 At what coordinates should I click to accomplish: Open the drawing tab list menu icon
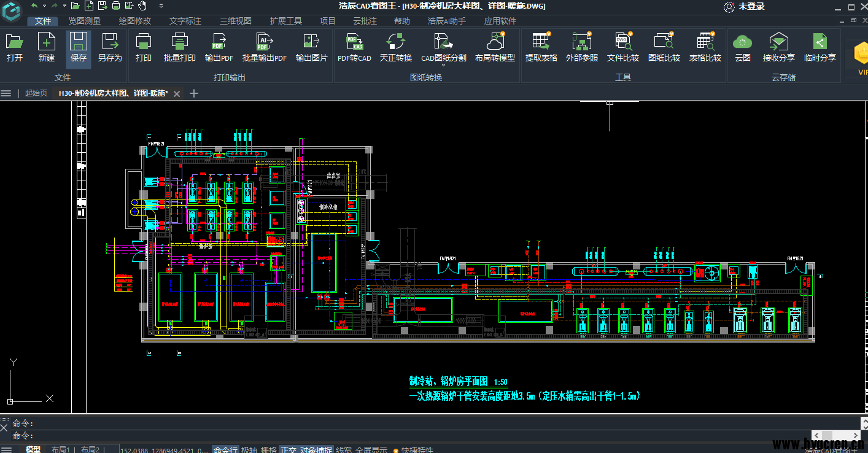pyautogui.click(x=6, y=93)
